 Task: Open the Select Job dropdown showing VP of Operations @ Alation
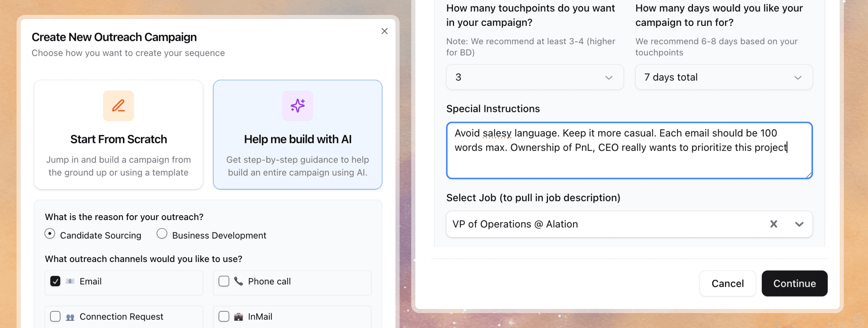(x=629, y=224)
